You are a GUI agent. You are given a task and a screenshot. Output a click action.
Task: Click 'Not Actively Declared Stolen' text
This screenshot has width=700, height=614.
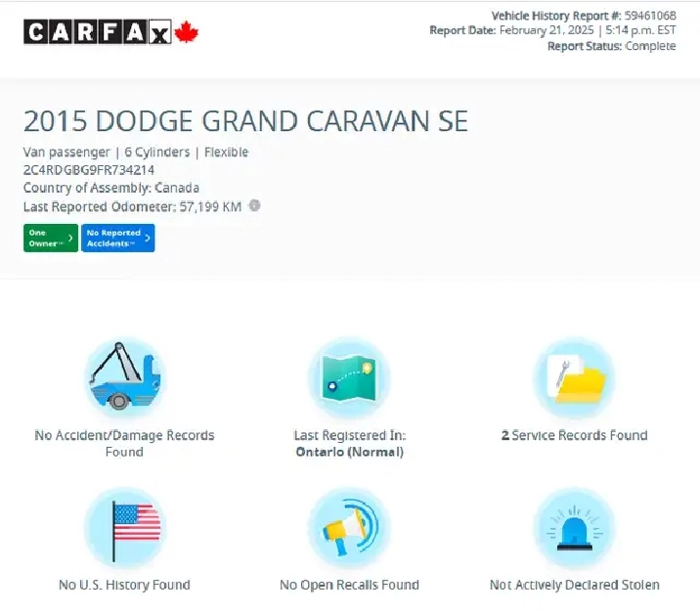[x=575, y=585]
